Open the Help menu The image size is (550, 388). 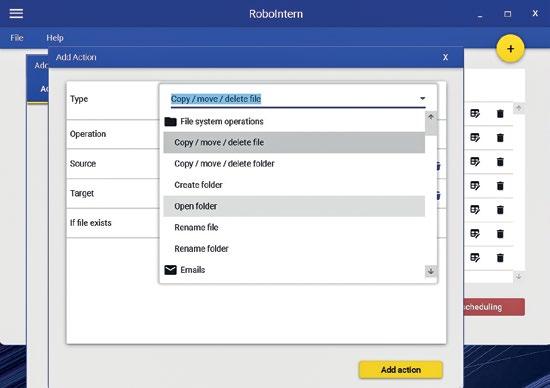point(55,38)
